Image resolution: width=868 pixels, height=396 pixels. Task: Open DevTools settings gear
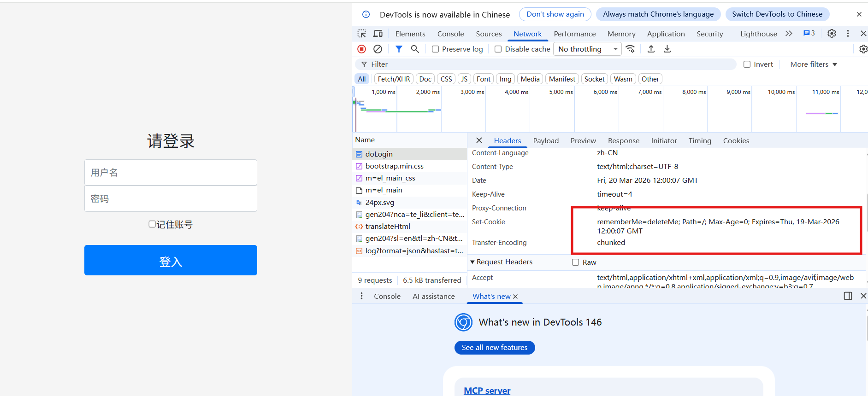point(832,33)
